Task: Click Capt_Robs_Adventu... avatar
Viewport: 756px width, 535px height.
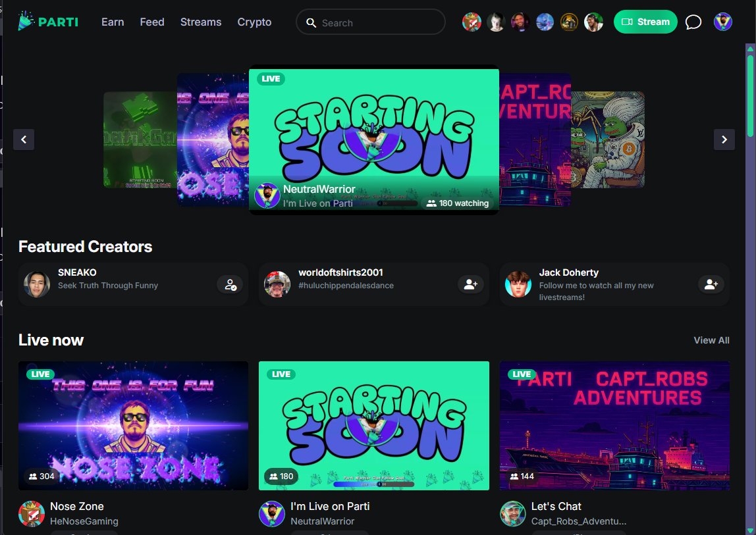Action: coord(512,514)
